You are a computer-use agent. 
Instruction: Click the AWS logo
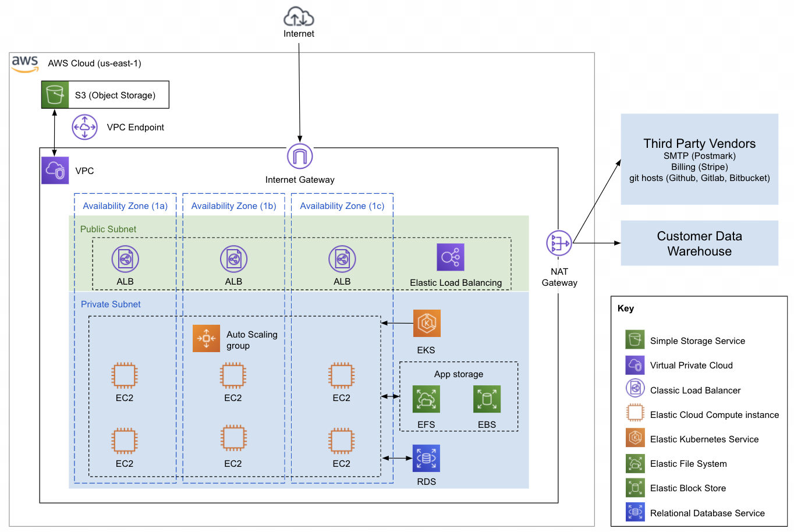(25, 64)
